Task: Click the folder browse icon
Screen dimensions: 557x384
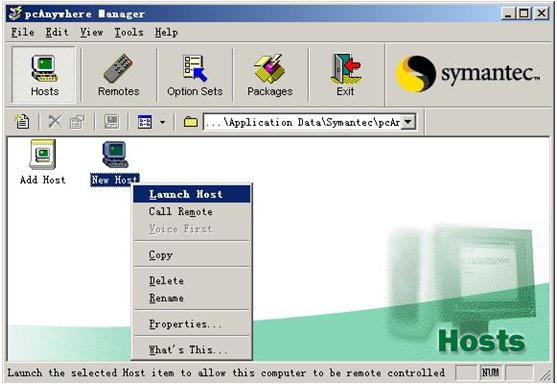Action: point(191,122)
